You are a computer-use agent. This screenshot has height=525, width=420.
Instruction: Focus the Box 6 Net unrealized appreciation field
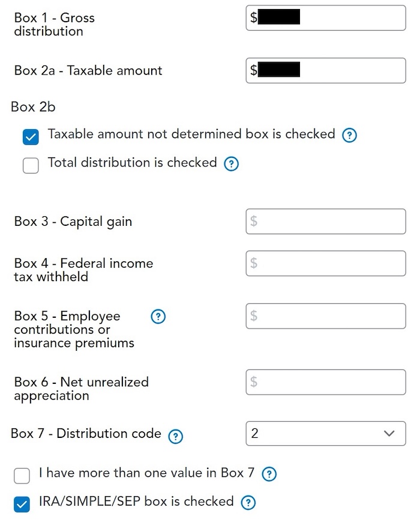point(325,382)
